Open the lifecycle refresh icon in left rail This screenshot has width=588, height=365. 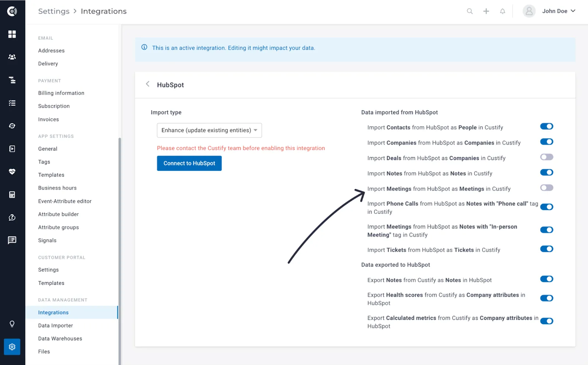pos(12,126)
